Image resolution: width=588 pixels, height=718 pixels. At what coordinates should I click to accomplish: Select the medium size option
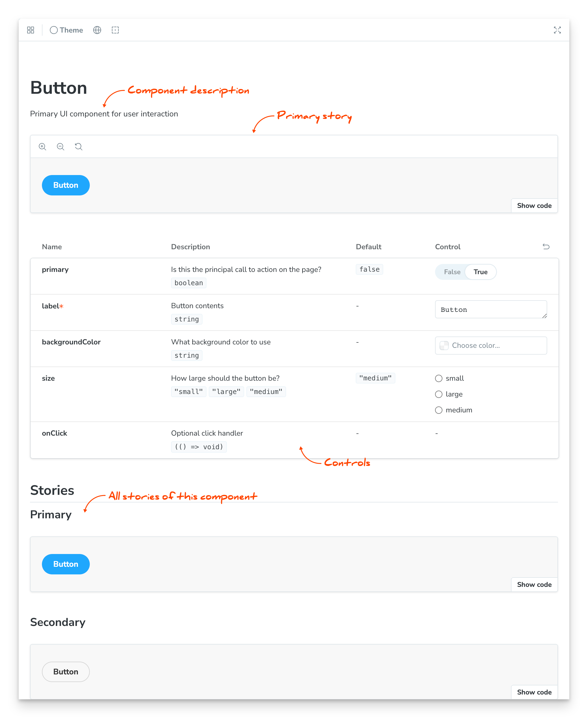click(439, 410)
